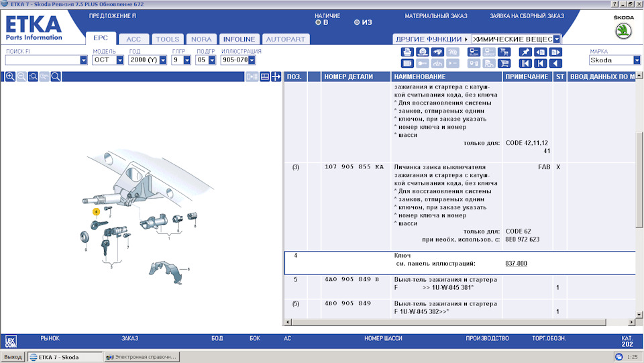The width and height of the screenshot is (644, 363).
Task: Click МАТЕРИАЛЬНЫЙ ЗАКАЗ in the header
Action: point(436,16)
